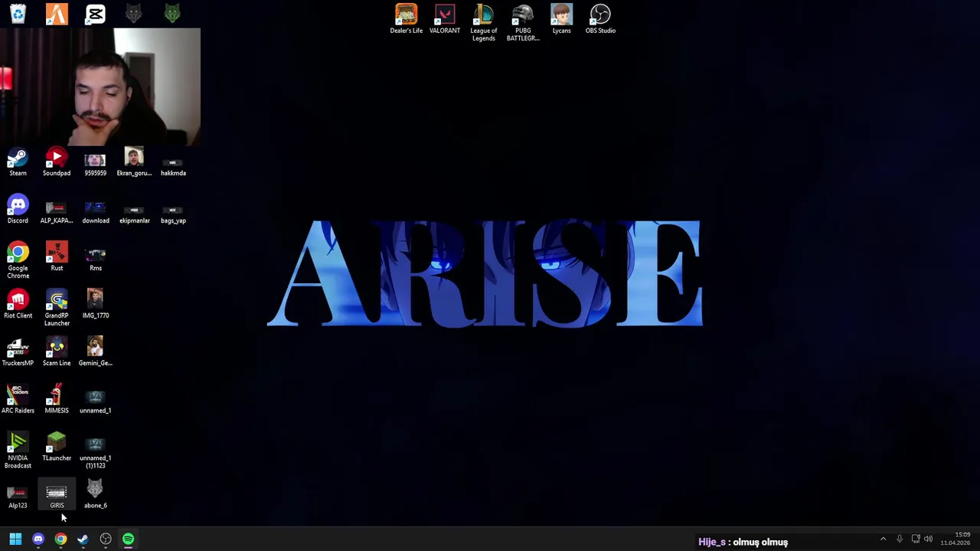Open the CapCut desktop shortcut
This screenshot has height=551, width=980.
point(95,13)
